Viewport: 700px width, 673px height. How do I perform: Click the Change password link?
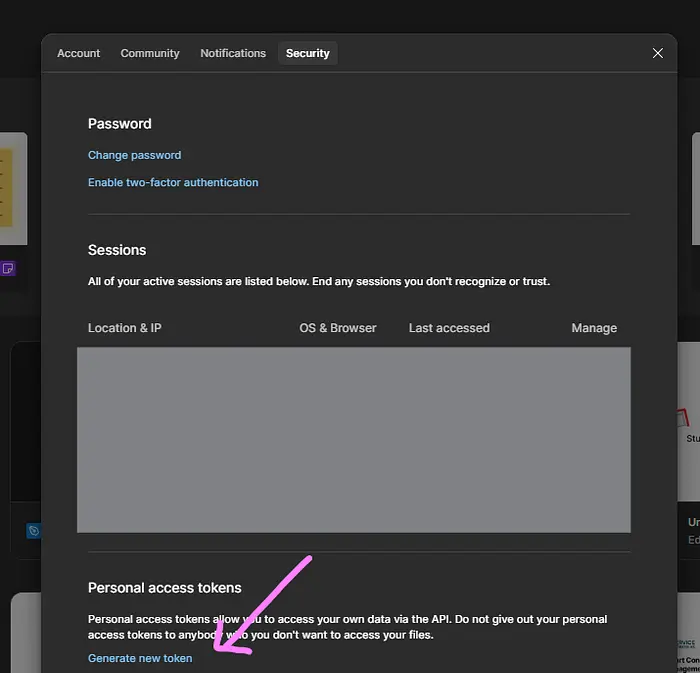coord(134,155)
